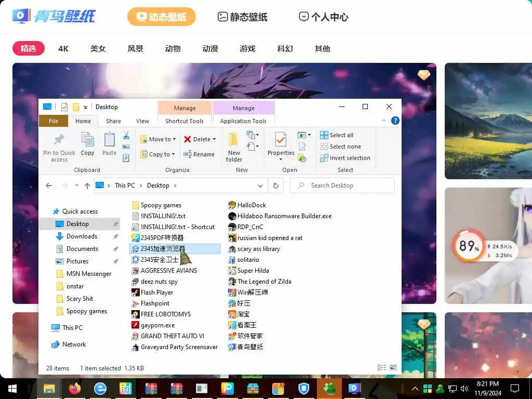Refresh the Desktop folder view
Image resolution: width=532 pixels, height=399 pixels.
click(x=276, y=185)
